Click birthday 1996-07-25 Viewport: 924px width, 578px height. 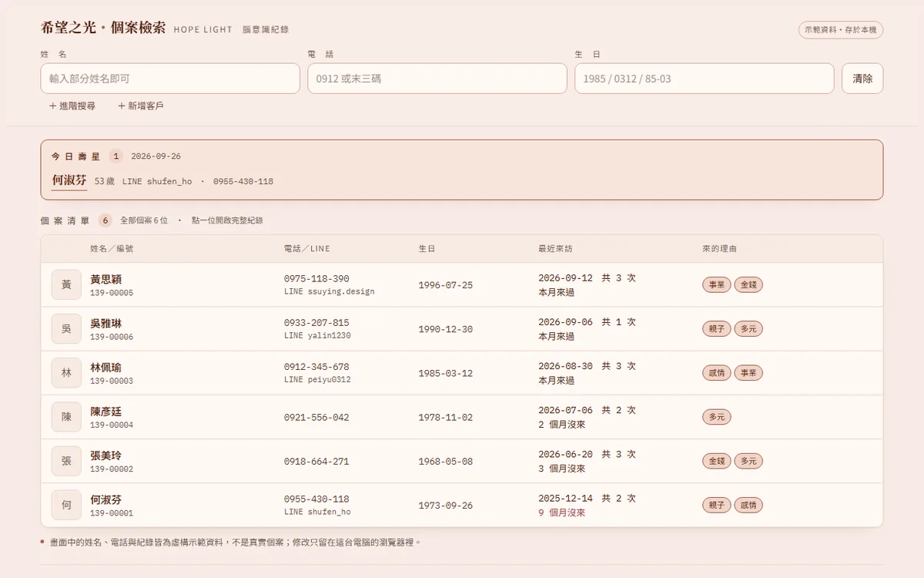(x=446, y=285)
